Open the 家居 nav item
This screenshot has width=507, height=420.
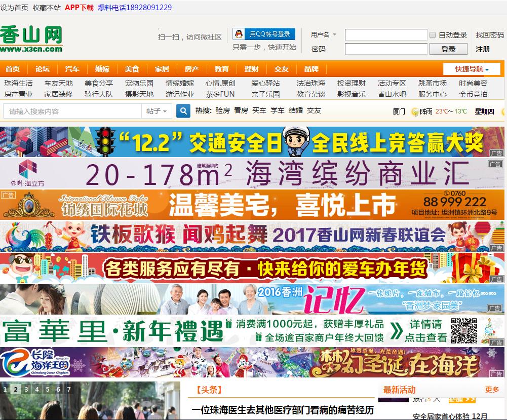[x=162, y=69]
